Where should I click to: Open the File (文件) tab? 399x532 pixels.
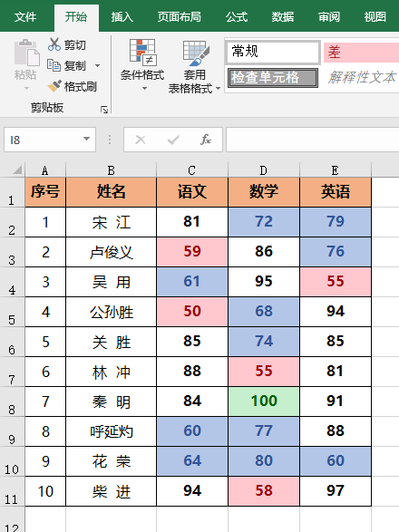click(x=25, y=16)
